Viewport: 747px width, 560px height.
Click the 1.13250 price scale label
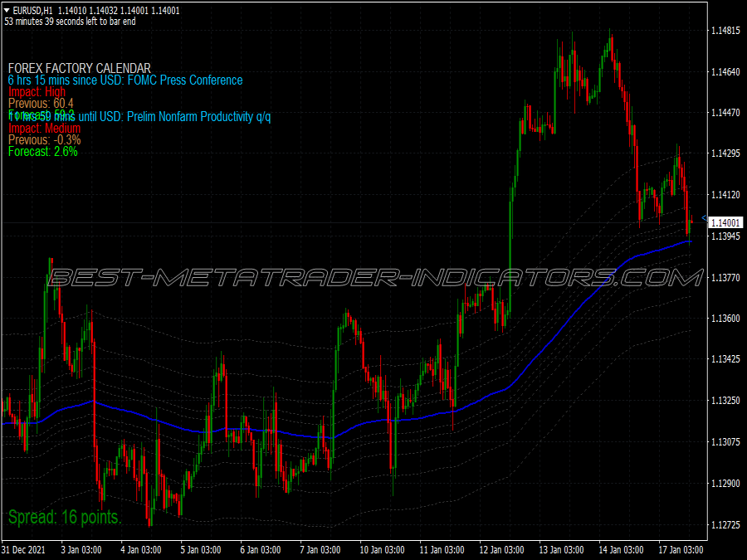(725, 401)
